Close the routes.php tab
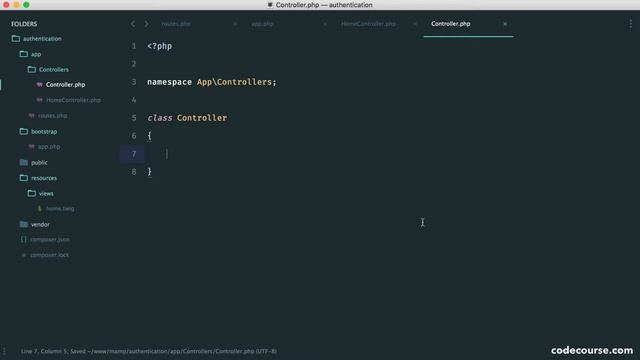640x360 pixels. [x=235, y=24]
